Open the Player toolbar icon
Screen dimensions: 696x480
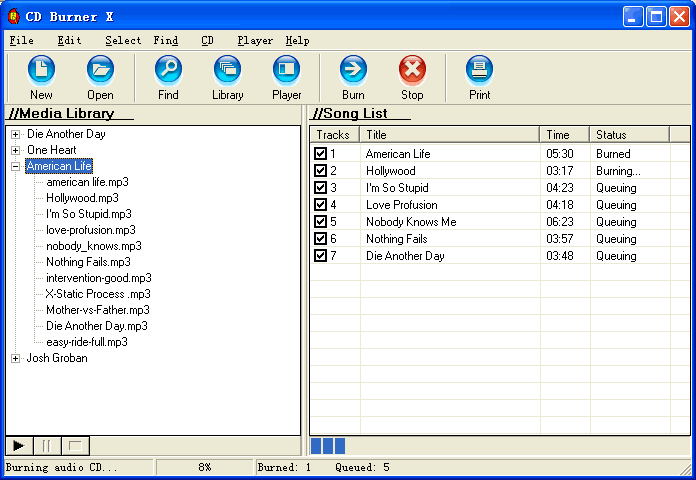[286, 70]
